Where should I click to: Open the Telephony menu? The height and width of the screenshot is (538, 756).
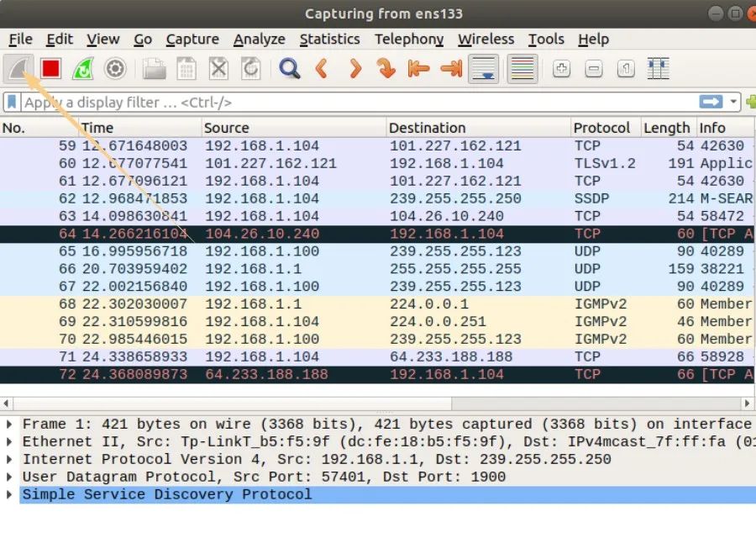pyautogui.click(x=409, y=39)
